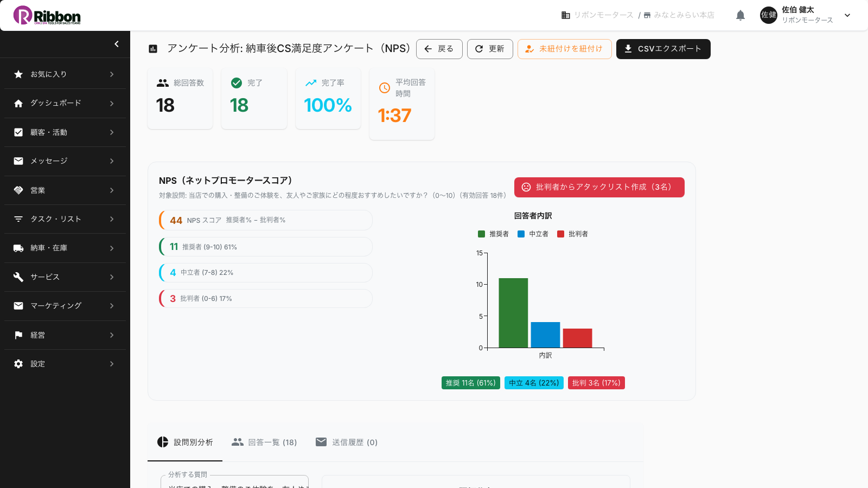Toggle the red 批判者 legend swatch
The height and width of the screenshot is (488, 868).
[561, 234]
